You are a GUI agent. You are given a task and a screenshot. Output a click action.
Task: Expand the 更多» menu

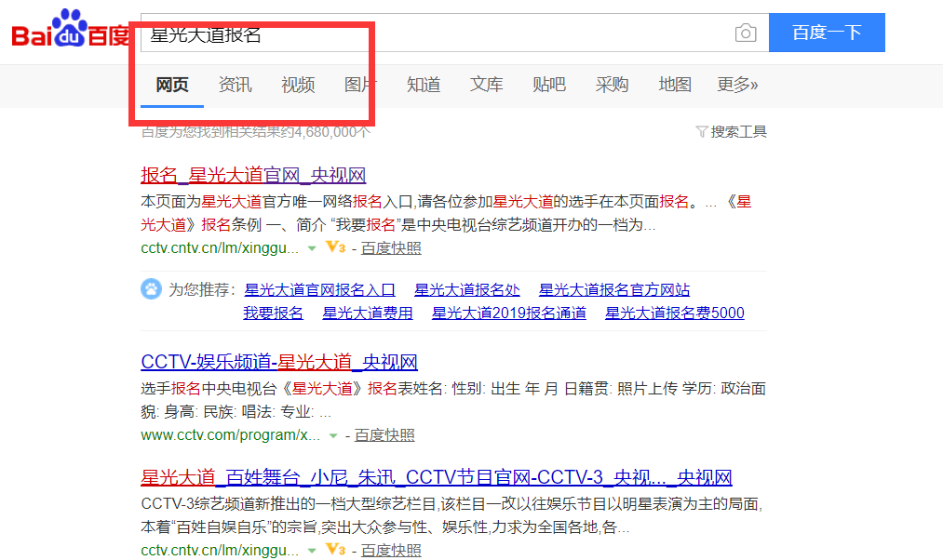[737, 84]
